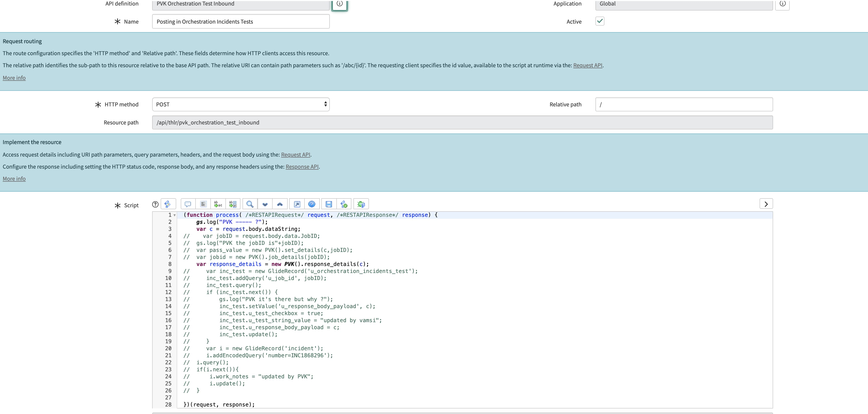Click the Replace All icon

tap(233, 204)
